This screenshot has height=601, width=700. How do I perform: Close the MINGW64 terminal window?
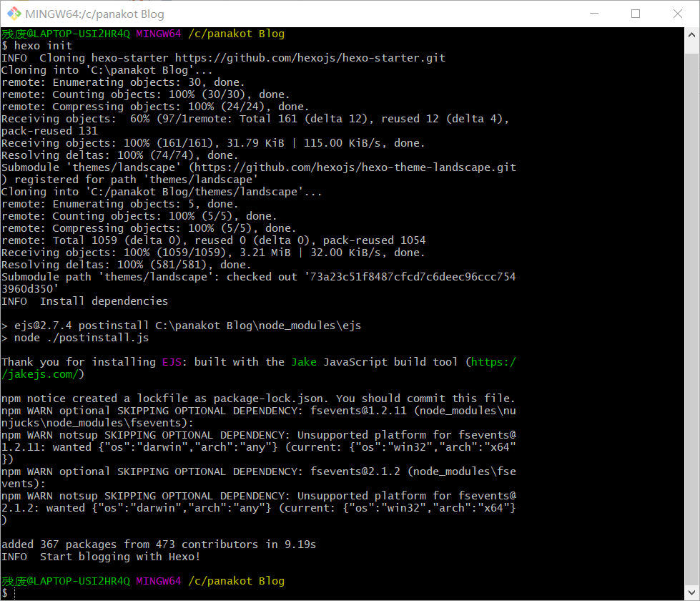tap(678, 14)
